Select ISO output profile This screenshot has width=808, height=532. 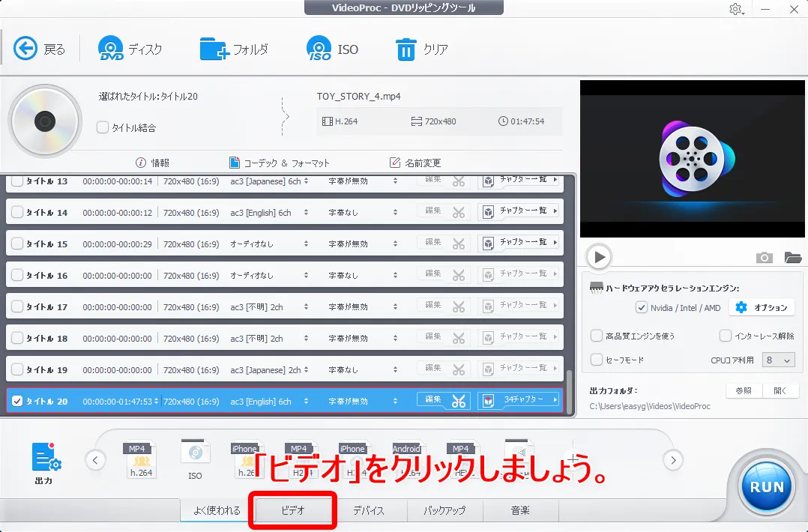tap(196, 460)
